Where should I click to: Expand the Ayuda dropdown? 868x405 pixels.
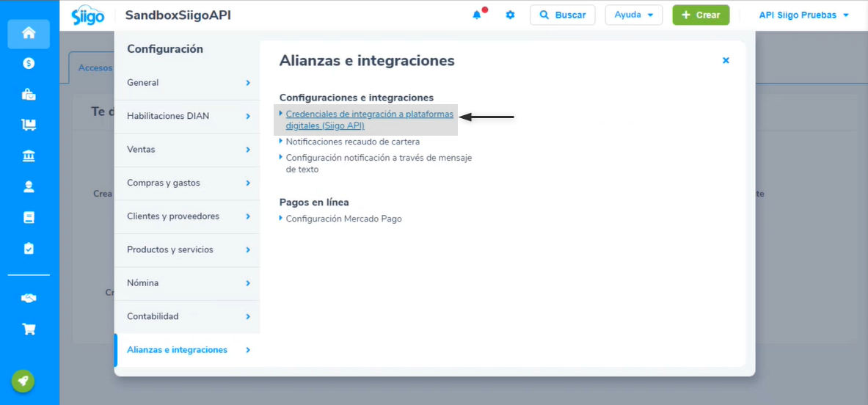[x=633, y=15]
